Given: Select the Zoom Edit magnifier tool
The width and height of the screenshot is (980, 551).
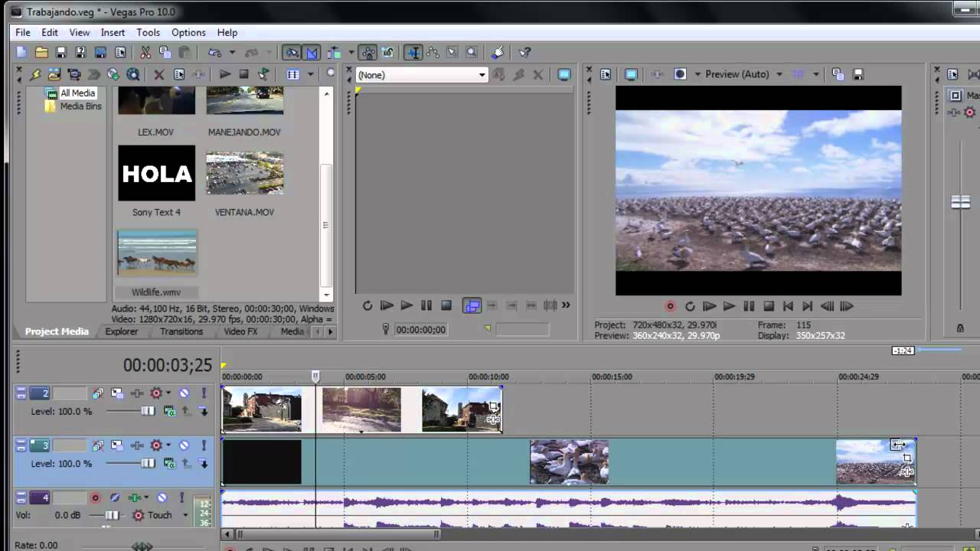Looking at the screenshot, I should pos(472,53).
